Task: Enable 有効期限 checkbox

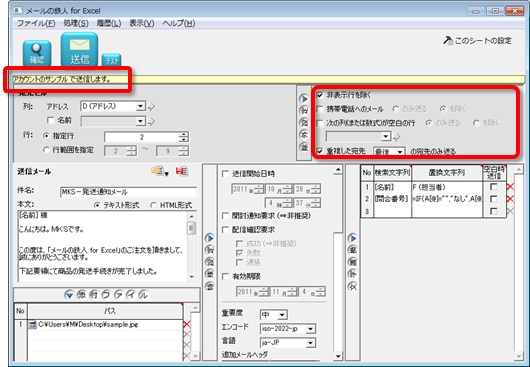Action: (x=225, y=276)
